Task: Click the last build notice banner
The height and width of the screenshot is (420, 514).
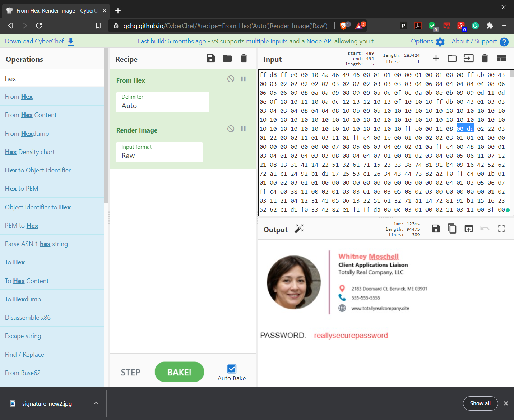Action: (x=258, y=41)
